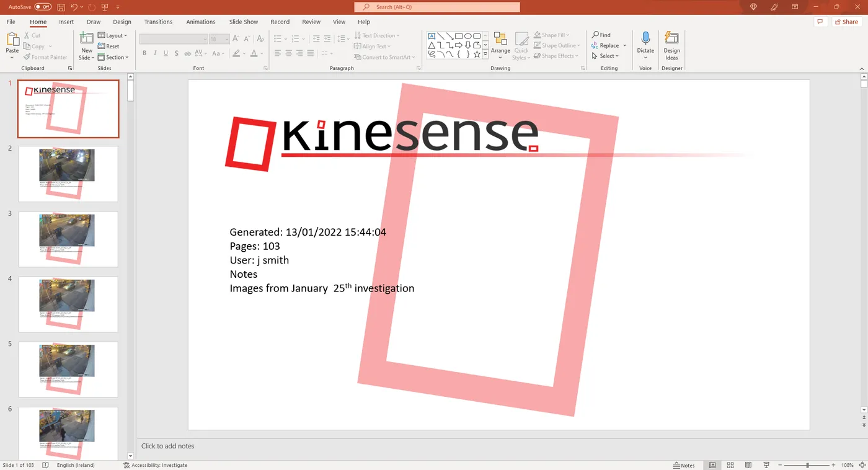Start Slide Show from status bar
868x470 pixels.
[x=767, y=465]
